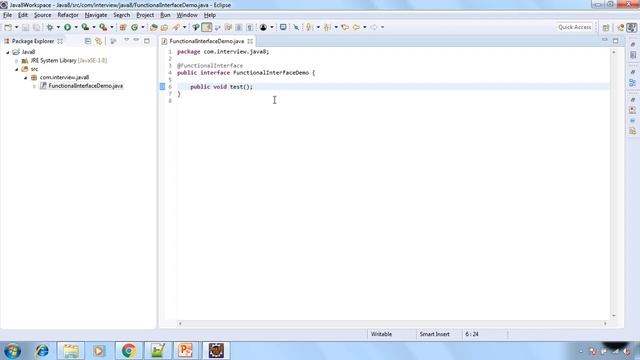This screenshot has width=640, height=360.
Task: Open the File menu
Action: (x=7, y=15)
